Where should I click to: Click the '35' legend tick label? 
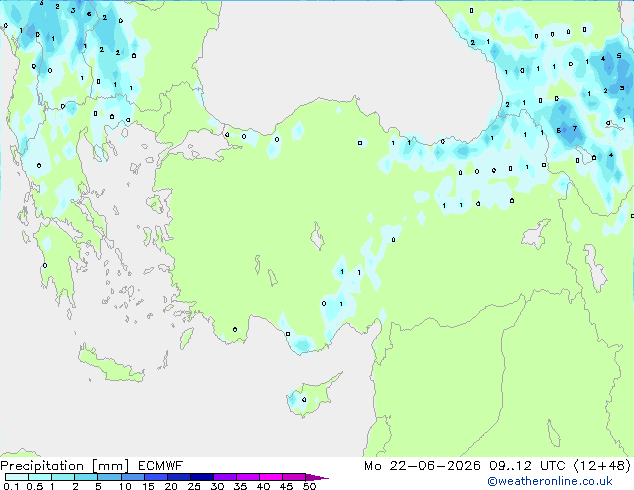point(240,486)
